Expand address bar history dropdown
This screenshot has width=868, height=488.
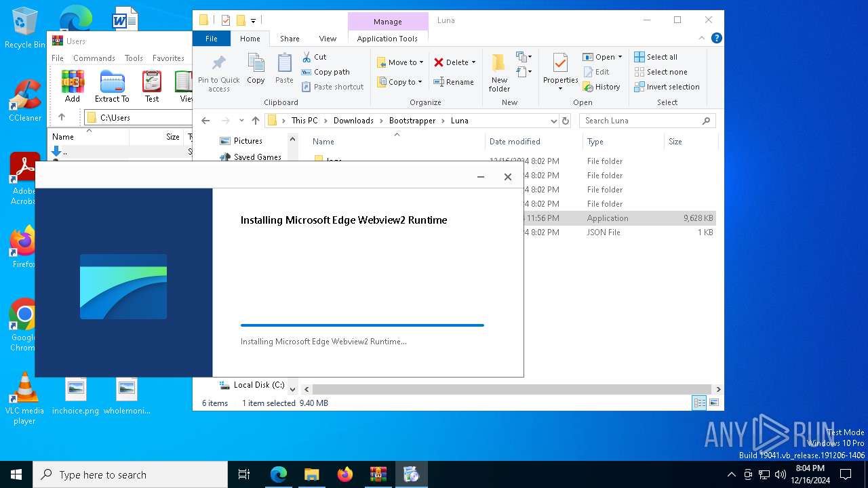point(553,121)
